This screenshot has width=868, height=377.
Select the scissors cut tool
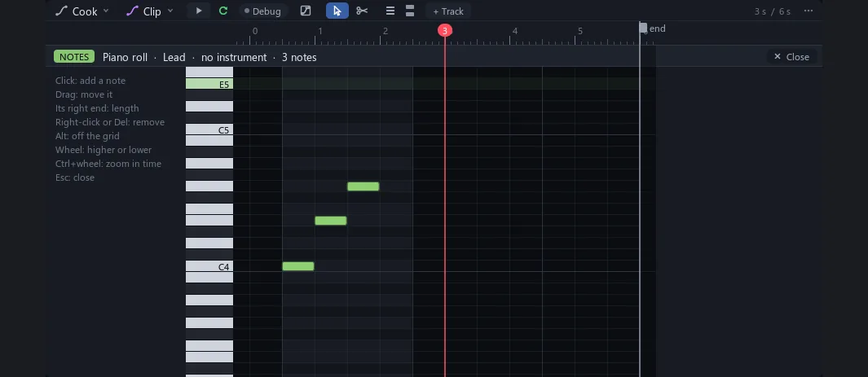(362, 11)
